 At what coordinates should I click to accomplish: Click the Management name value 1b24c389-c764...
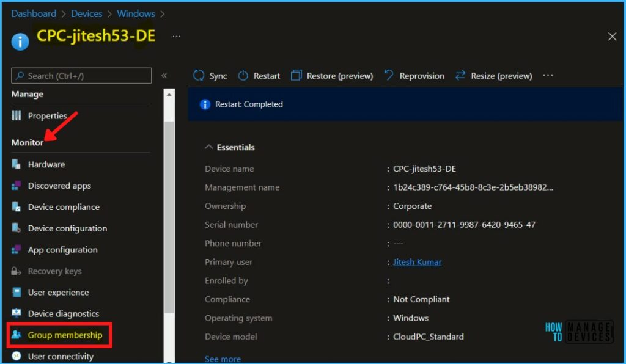[x=473, y=187]
